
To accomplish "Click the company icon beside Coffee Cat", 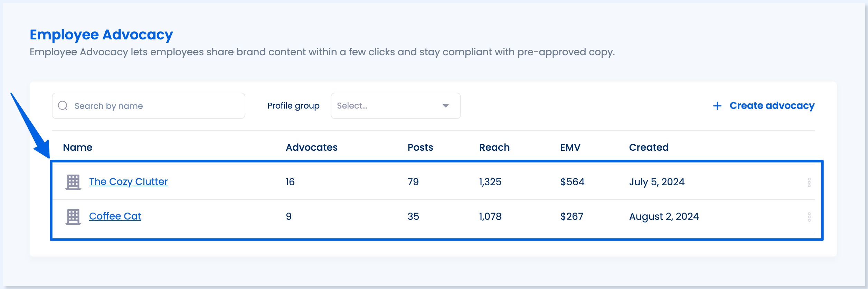I will [74, 216].
